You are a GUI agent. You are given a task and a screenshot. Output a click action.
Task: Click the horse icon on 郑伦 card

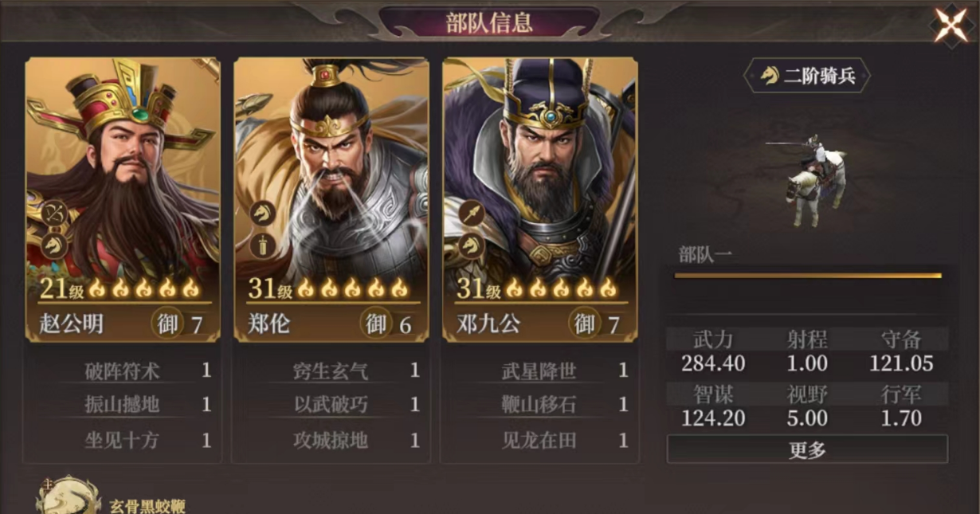coord(263,214)
